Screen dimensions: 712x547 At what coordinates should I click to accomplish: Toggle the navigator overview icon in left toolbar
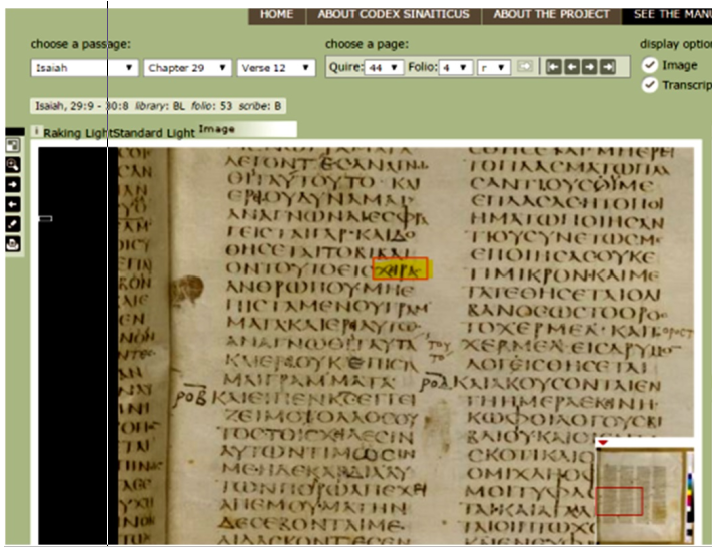pyautogui.click(x=13, y=145)
